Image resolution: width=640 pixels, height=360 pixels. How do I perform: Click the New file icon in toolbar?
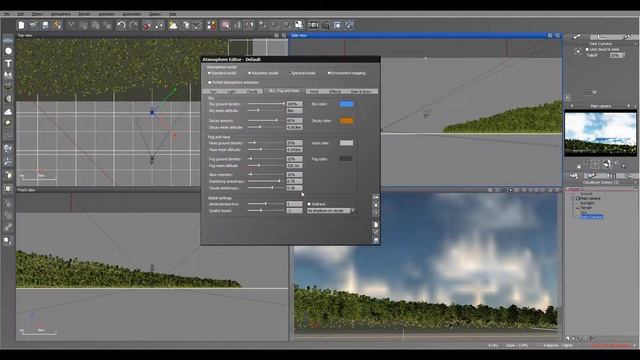coord(21,25)
